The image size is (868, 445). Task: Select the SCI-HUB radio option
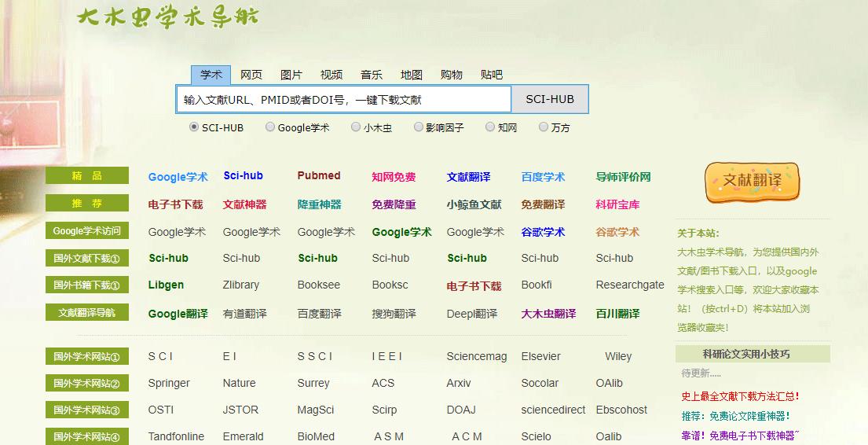pyautogui.click(x=194, y=127)
